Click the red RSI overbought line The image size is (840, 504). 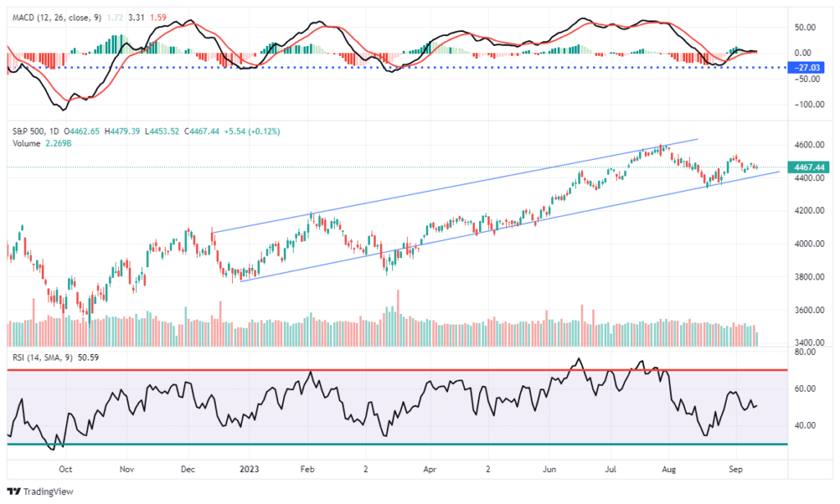coord(397,370)
